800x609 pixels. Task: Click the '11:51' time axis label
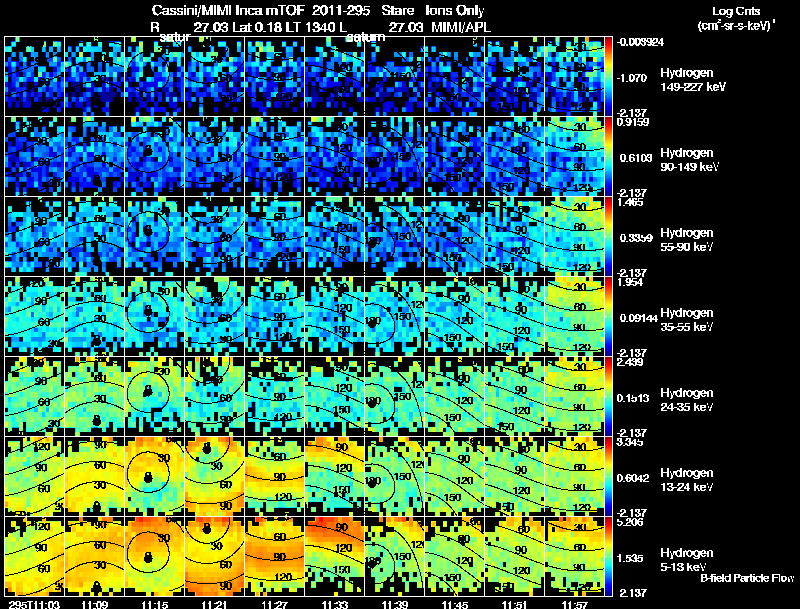515,604
